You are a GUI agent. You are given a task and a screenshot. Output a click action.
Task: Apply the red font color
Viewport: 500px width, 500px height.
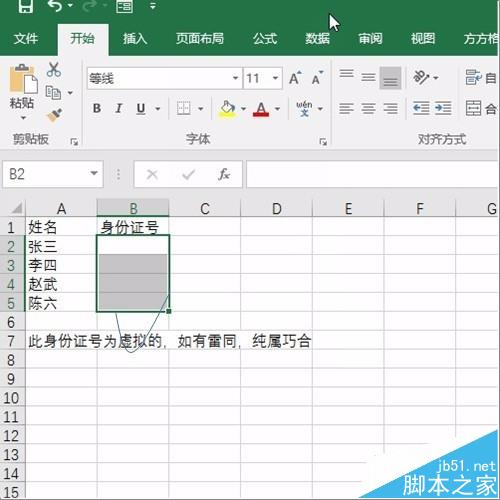(261, 109)
